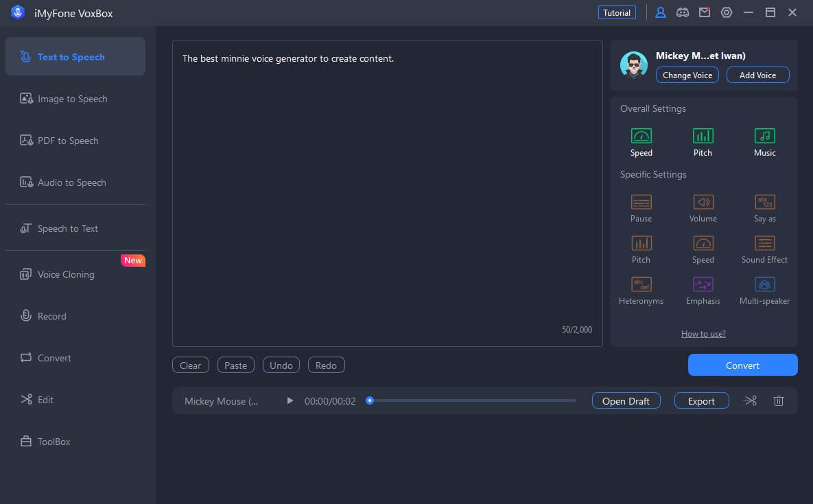
Task: Click the audio playback progress slider
Action: pyautogui.click(x=472, y=400)
